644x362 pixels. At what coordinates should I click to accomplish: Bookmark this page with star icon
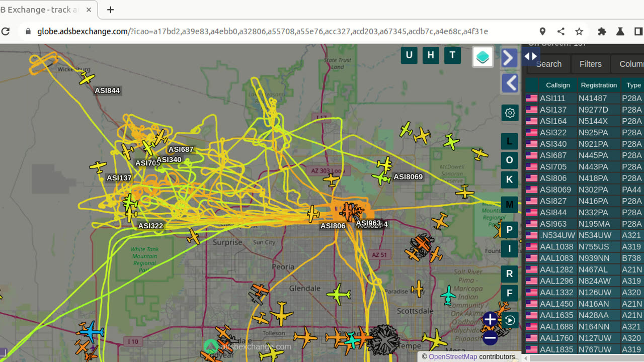579,31
